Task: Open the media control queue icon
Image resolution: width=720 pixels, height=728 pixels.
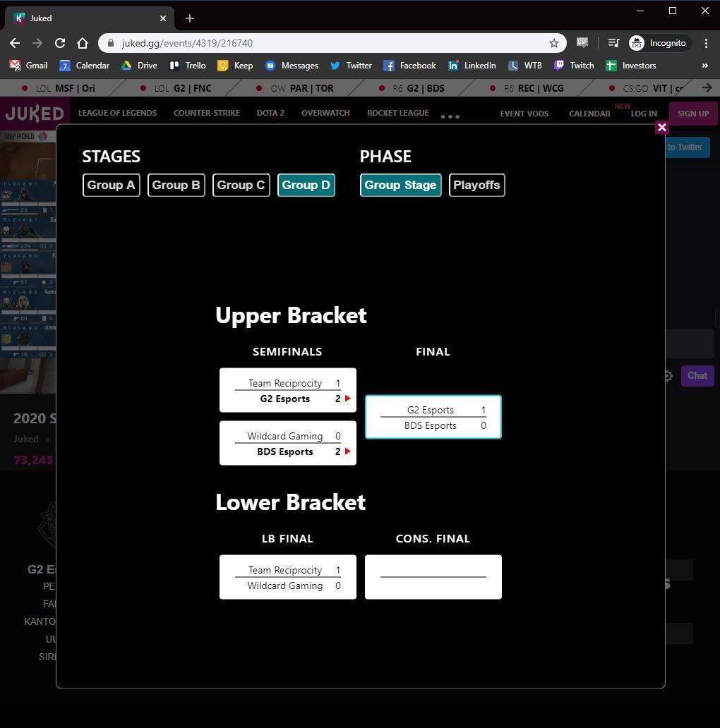Action: tap(613, 43)
